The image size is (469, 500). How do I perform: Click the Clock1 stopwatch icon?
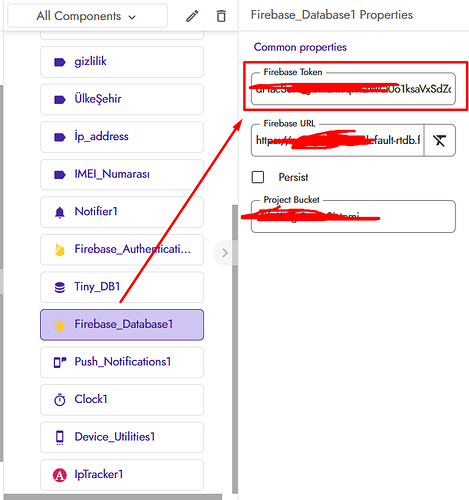point(60,399)
